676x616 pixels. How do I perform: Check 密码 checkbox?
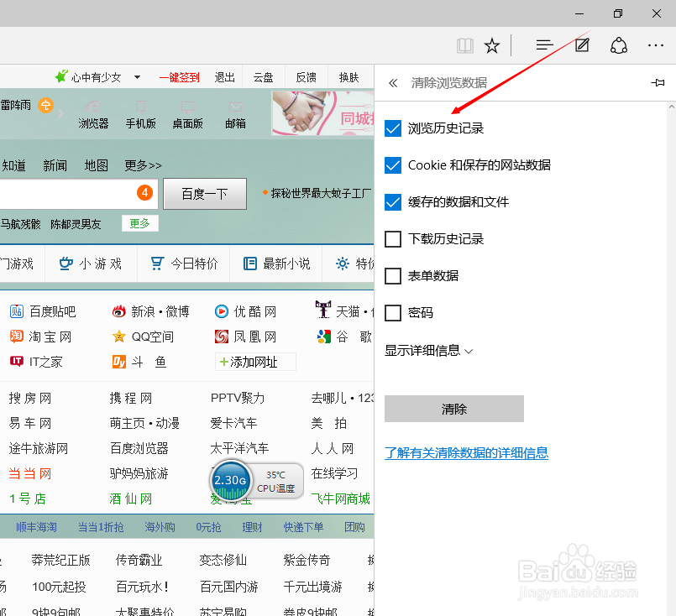point(393,313)
